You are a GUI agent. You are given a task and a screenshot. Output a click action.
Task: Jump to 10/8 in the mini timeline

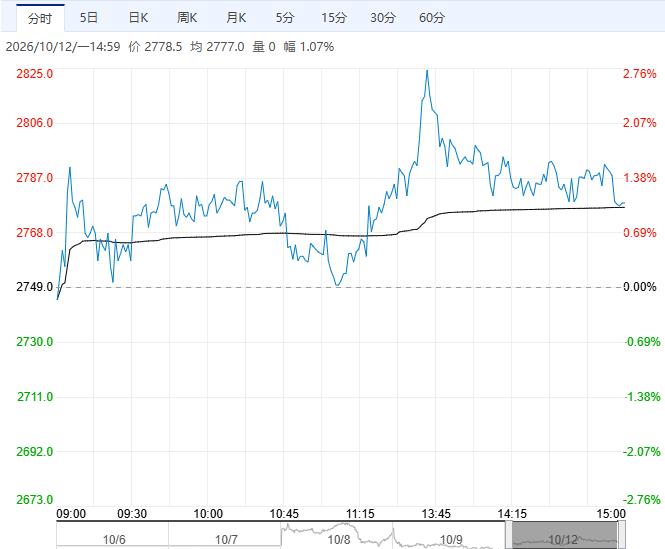pos(338,540)
